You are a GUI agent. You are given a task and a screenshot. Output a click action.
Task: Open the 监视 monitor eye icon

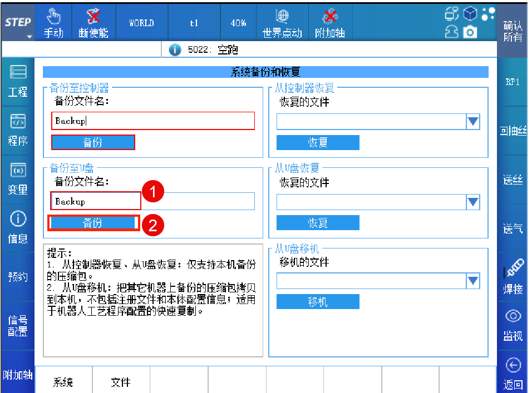click(513, 324)
